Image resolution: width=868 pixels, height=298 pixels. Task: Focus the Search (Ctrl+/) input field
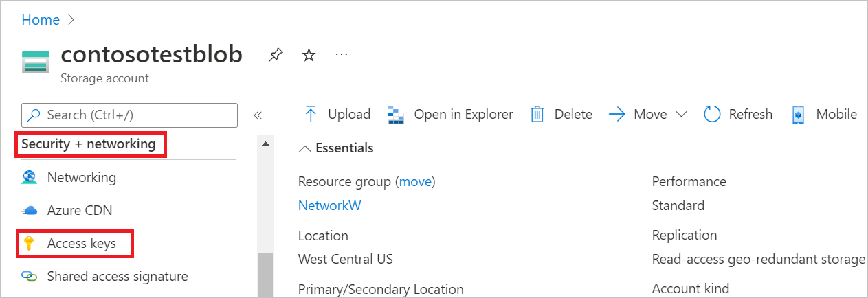click(130, 115)
